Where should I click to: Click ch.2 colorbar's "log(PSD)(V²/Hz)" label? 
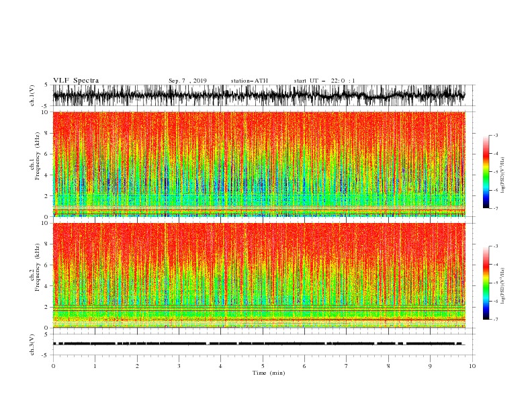502,285
